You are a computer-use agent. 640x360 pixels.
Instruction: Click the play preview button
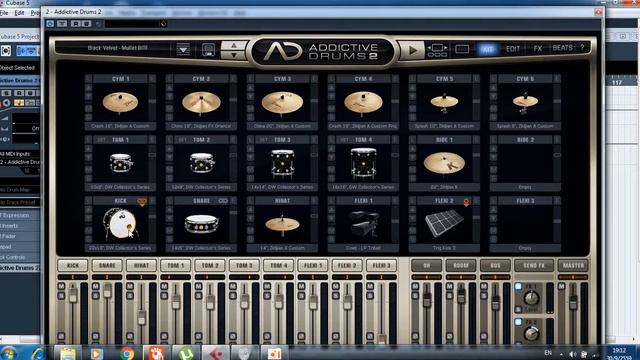(x=412, y=50)
